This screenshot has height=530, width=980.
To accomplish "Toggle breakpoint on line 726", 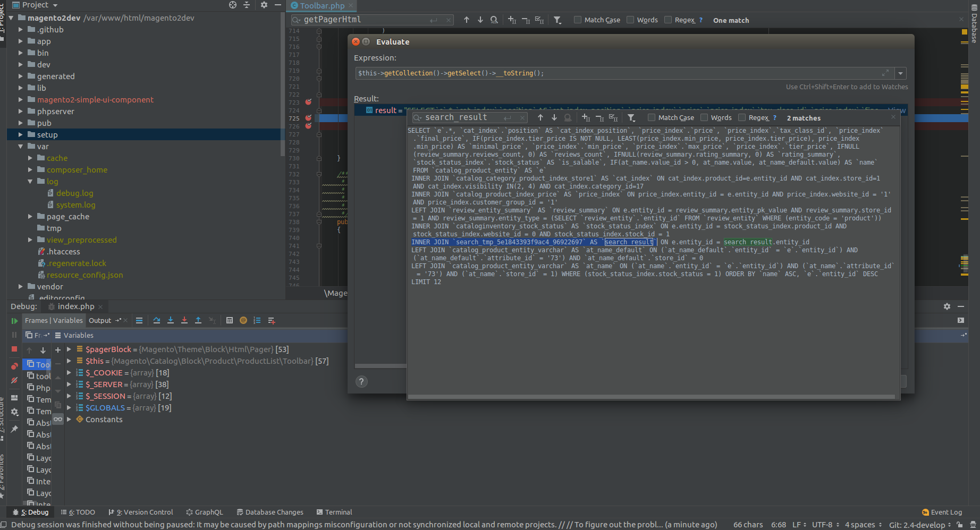I will [x=308, y=126].
